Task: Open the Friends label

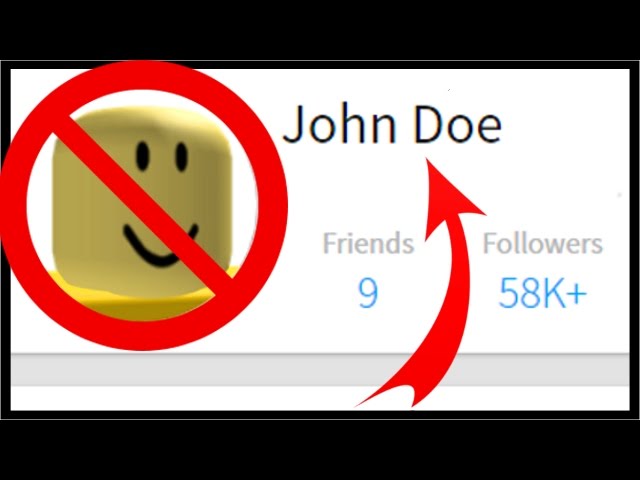Action: click(x=368, y=244)
